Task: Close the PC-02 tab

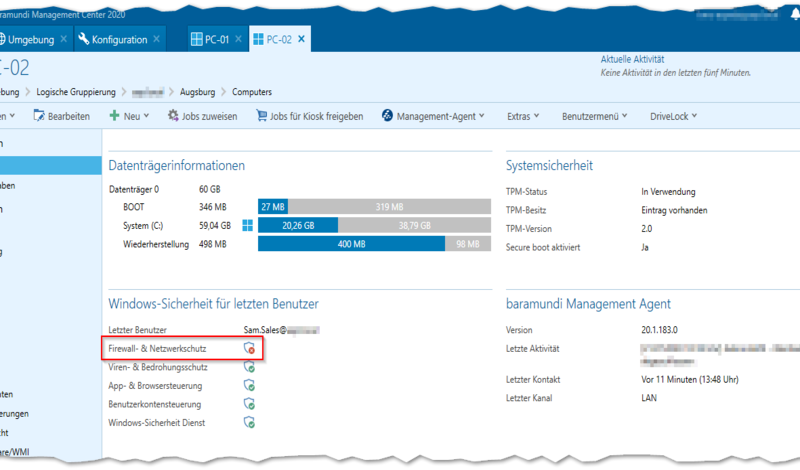Action: (302, 39)
